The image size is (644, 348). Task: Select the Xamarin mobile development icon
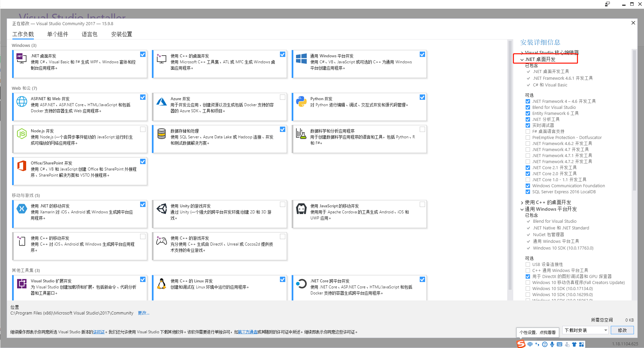[x=21, y=208]
